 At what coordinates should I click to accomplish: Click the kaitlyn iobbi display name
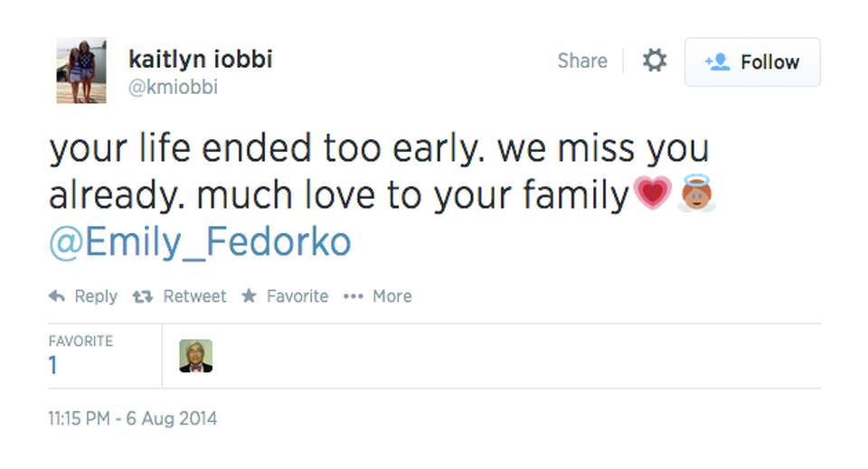click(x=200, y=60)
